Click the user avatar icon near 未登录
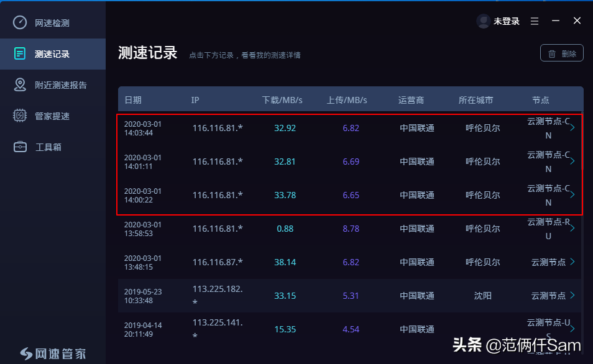 [484, 20]
